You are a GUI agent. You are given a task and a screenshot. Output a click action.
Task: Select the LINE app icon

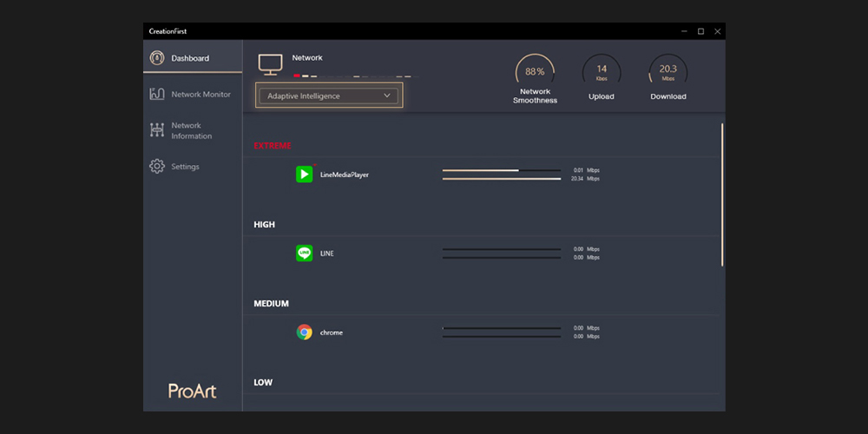coord(304,253)
